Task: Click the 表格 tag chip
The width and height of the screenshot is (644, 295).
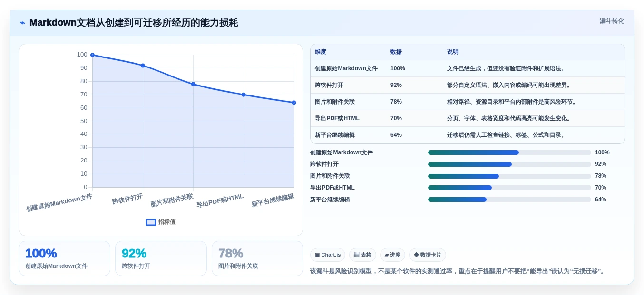Action: 362,255
